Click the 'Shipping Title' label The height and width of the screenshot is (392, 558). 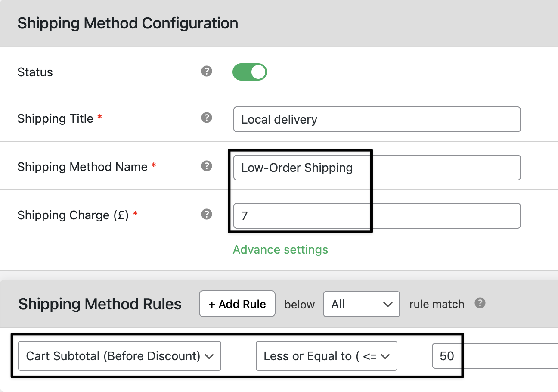[x=56, y=118]
